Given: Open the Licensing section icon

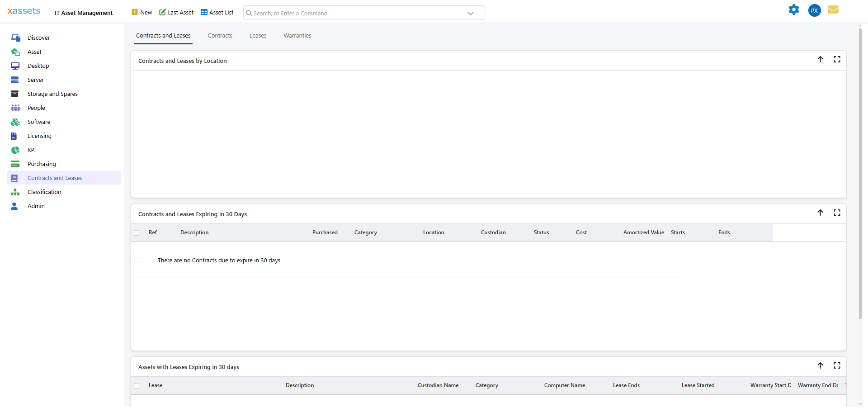Looking at the screenshot, I should 15,136.
